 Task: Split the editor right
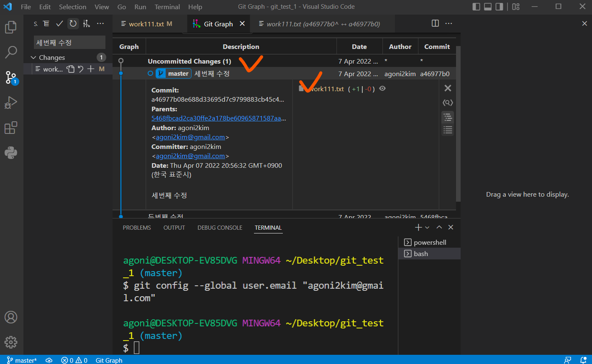coord(435,23)
